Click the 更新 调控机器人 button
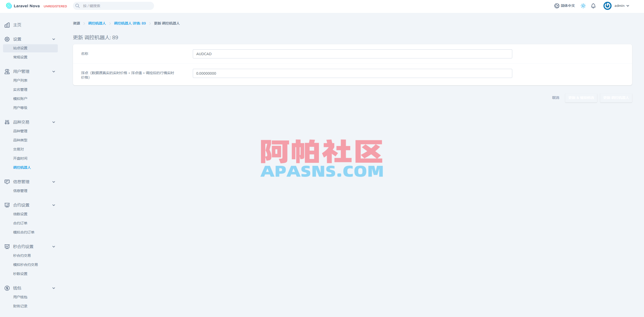The image size is (644, 317). click(x=616, y=98)
